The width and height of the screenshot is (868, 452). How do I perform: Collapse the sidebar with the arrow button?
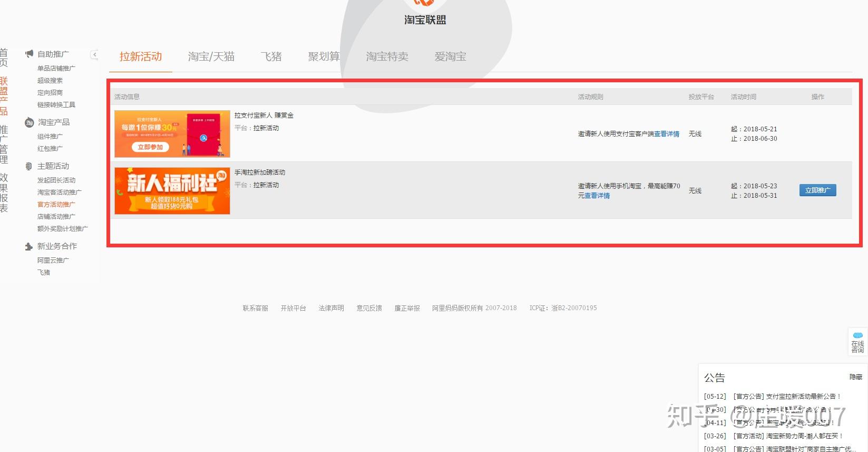point(94,54)
